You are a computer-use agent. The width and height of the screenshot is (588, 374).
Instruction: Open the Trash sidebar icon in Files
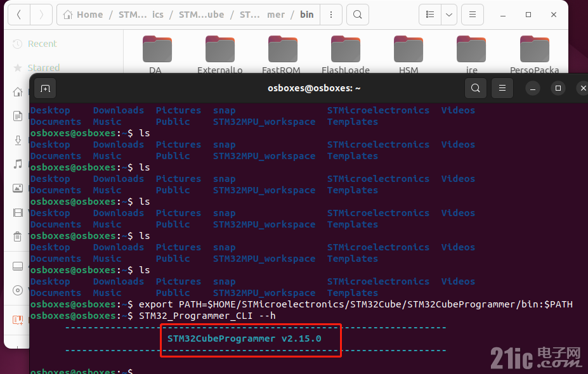(18, 236)
